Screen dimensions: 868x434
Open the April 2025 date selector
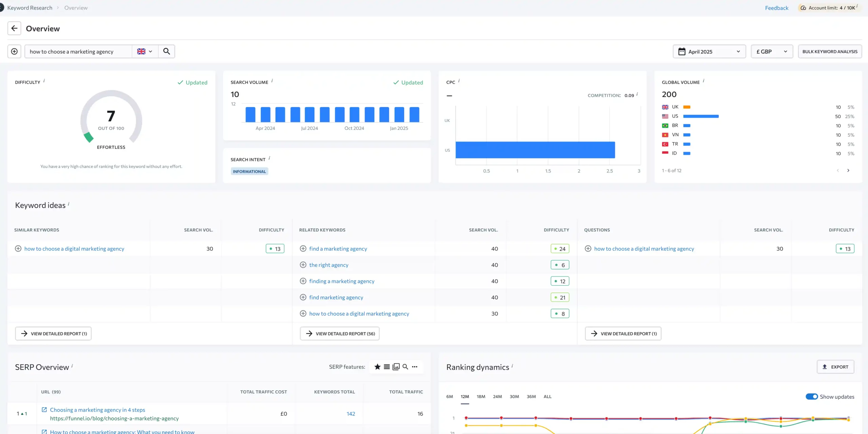tap(709, 51)
